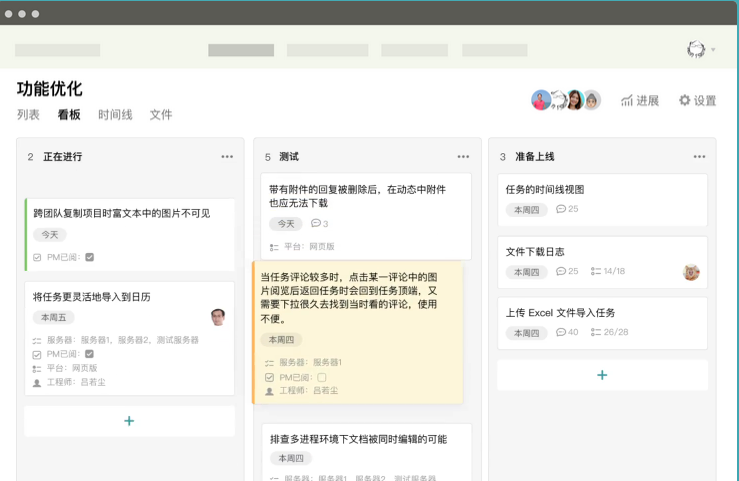Screen dimensions: 739x481
Task: Click comment icon on 上传 Excel card
Action: [561, 332]
